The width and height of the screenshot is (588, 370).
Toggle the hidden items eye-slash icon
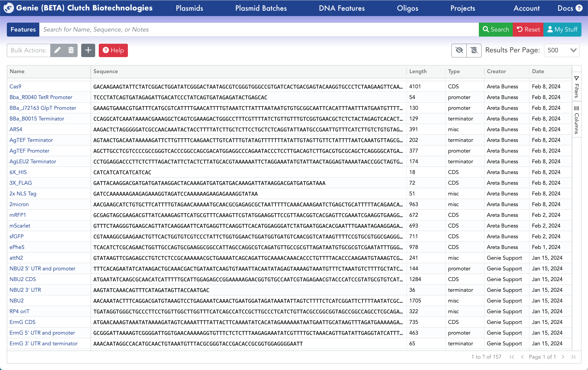tap(459, 50)
